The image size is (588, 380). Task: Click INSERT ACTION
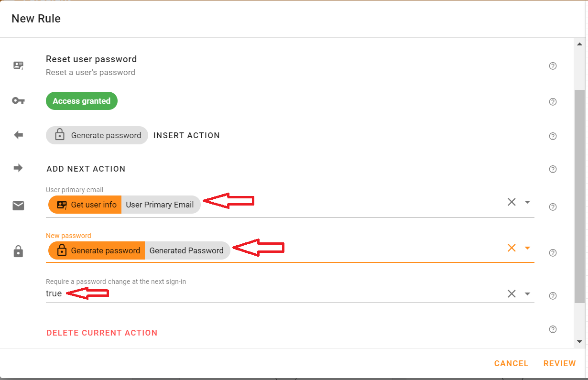pyautogui.click(x=186, y=135)
